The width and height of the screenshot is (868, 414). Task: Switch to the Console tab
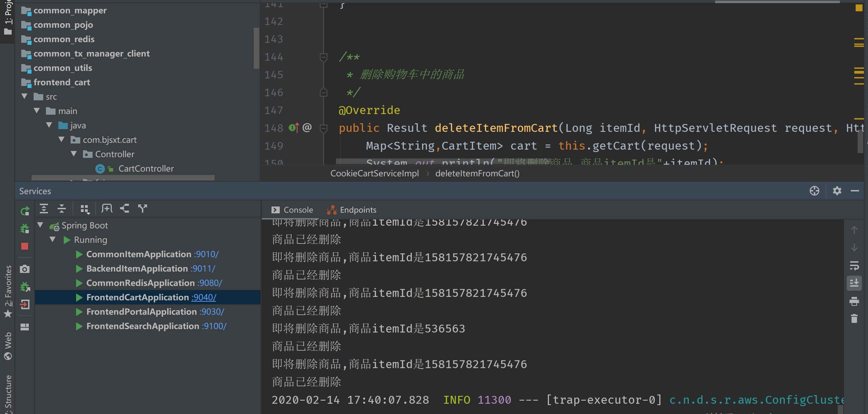[292, 210]
